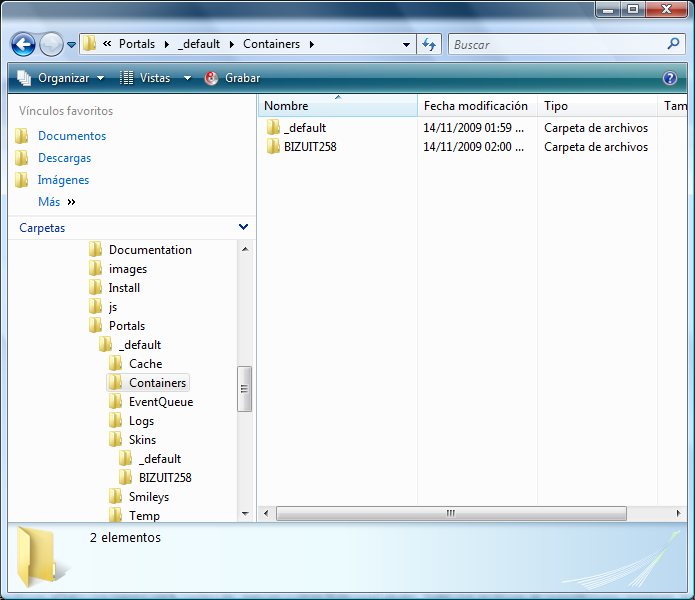Open the Documentos favorite link
695x600 pixels.
(71, 136)
